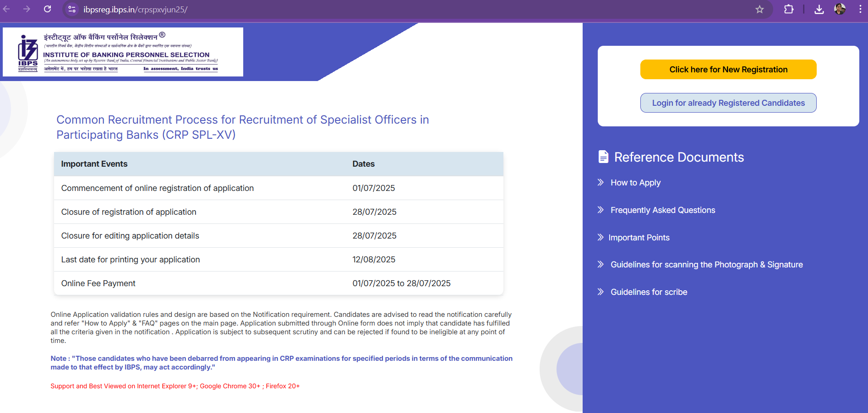Click the IBPS logo banner
This screenshot has width=868, height=413.
[123, 52]
